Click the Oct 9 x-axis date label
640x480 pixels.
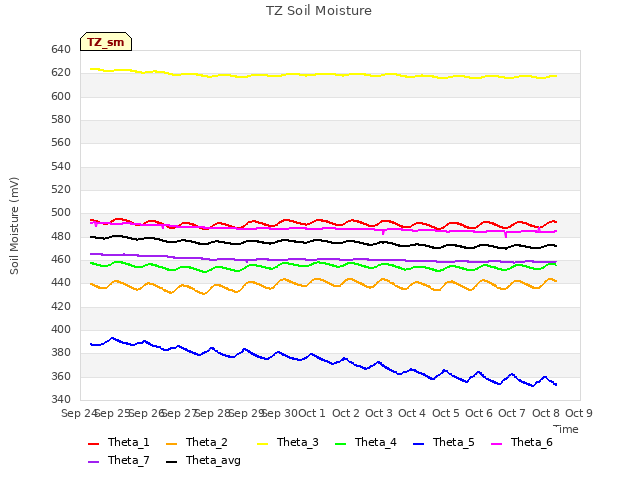click(579, 413)
